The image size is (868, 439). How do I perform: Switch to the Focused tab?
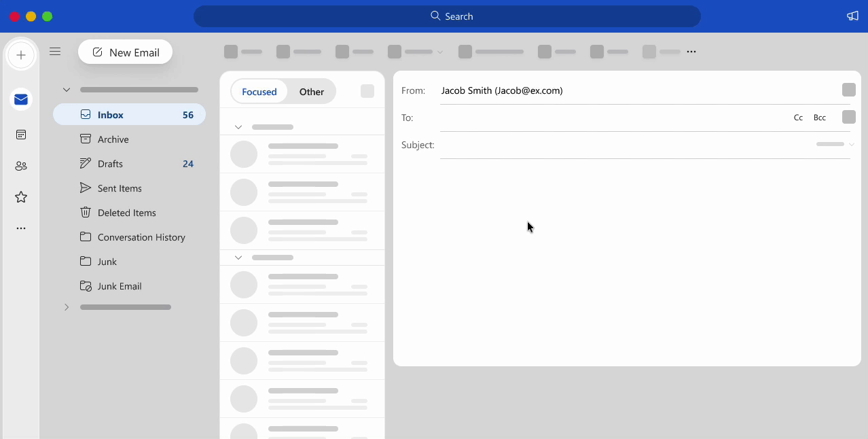pos(259,92)
